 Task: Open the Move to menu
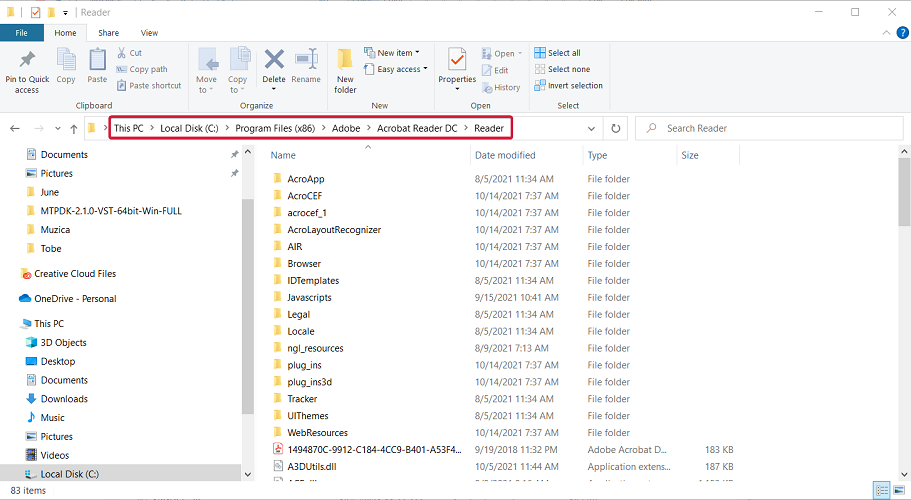point(206,71)
